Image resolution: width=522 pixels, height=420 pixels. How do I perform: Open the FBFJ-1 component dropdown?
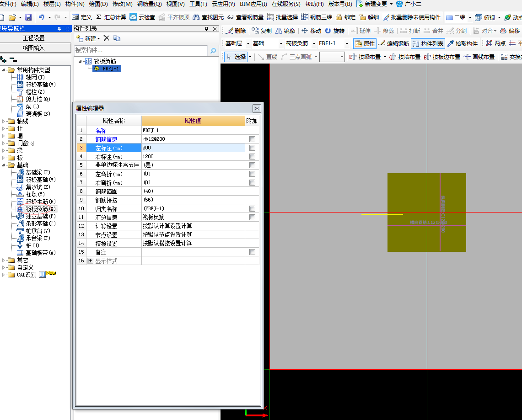(x=347, y=43)
